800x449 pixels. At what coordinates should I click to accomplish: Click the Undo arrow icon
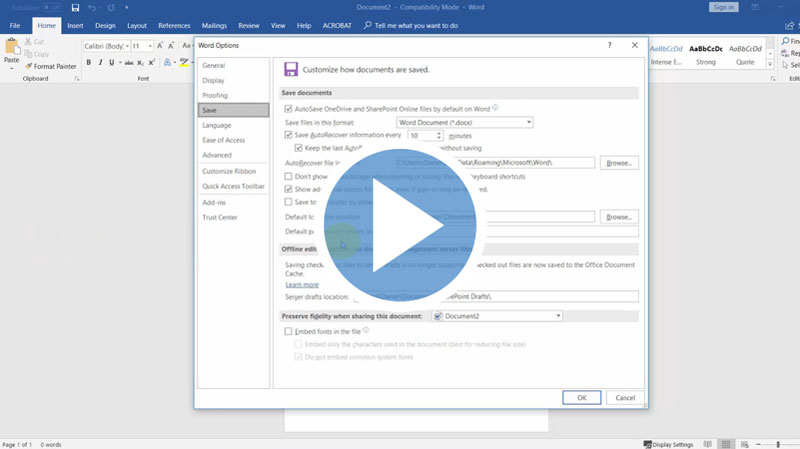pyautogui.click(x=92, y=7)
